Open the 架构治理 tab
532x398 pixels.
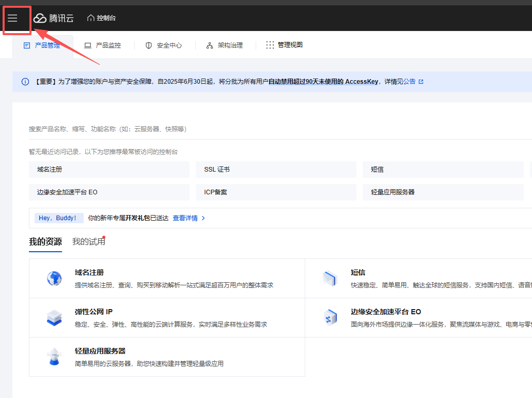[225, 45]
